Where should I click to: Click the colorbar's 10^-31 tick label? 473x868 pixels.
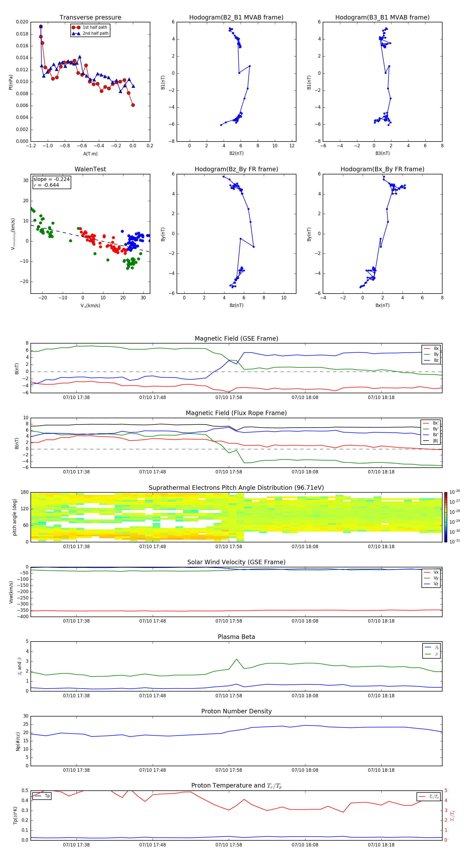455,542
